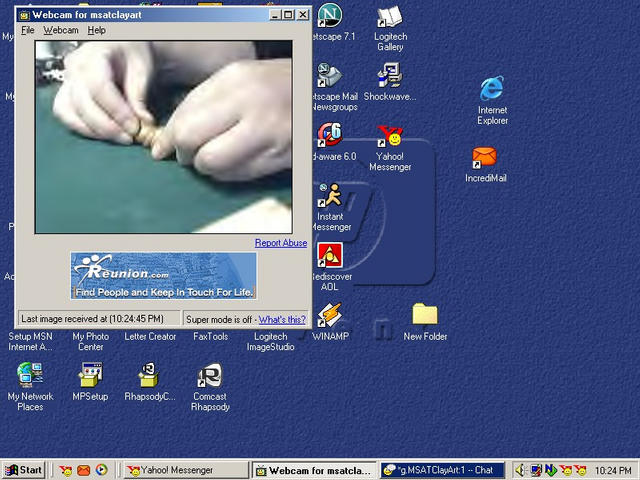Click the Reunion.com banner ad
This screenshot has width=640, height=480.
tap(163, 276)
